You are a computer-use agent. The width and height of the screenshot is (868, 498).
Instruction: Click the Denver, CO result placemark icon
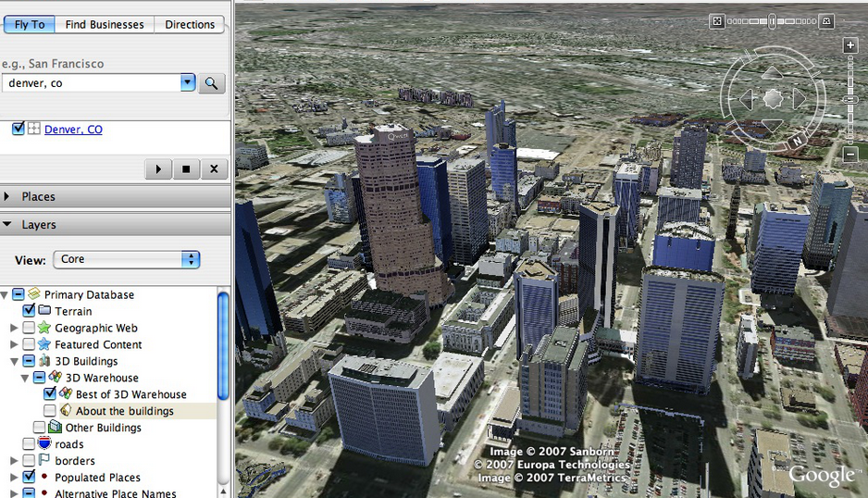pyautogui.click(x=33, y=129)
